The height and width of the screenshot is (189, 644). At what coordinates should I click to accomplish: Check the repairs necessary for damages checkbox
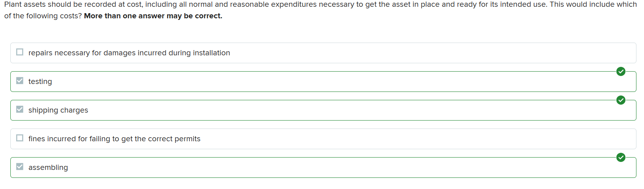pyautogui.click(x=20, y=52)
